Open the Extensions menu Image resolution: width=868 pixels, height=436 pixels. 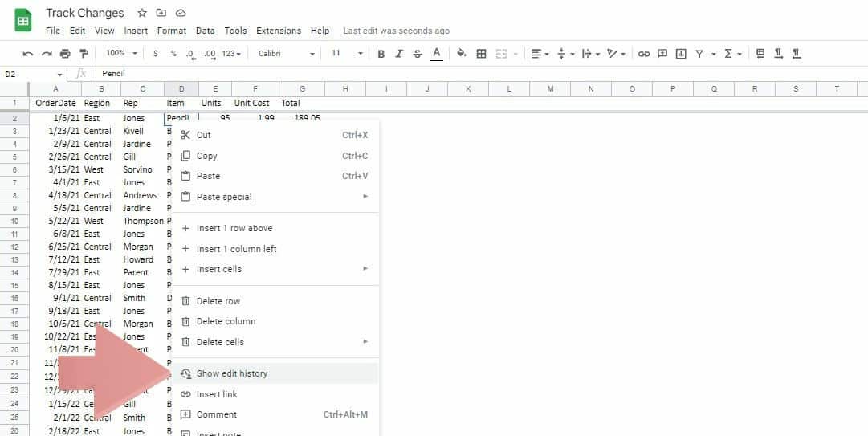tap(279, 31)
